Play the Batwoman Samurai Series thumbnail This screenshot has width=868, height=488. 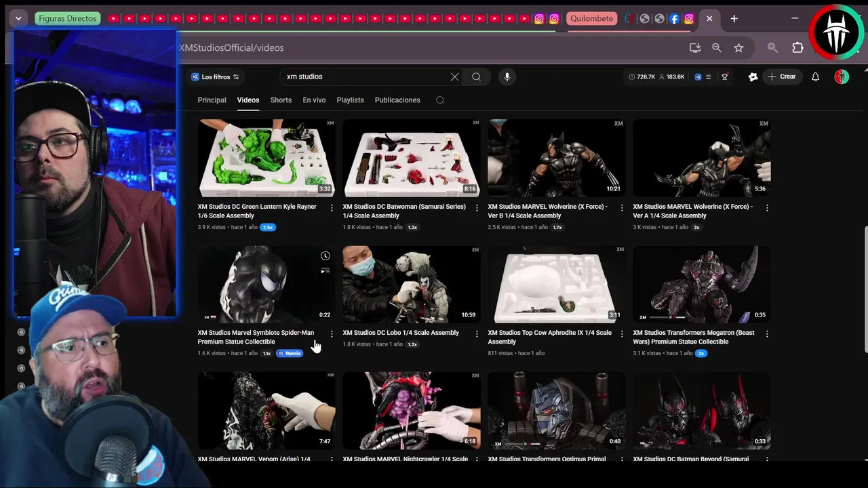click(x=411, y=158)
